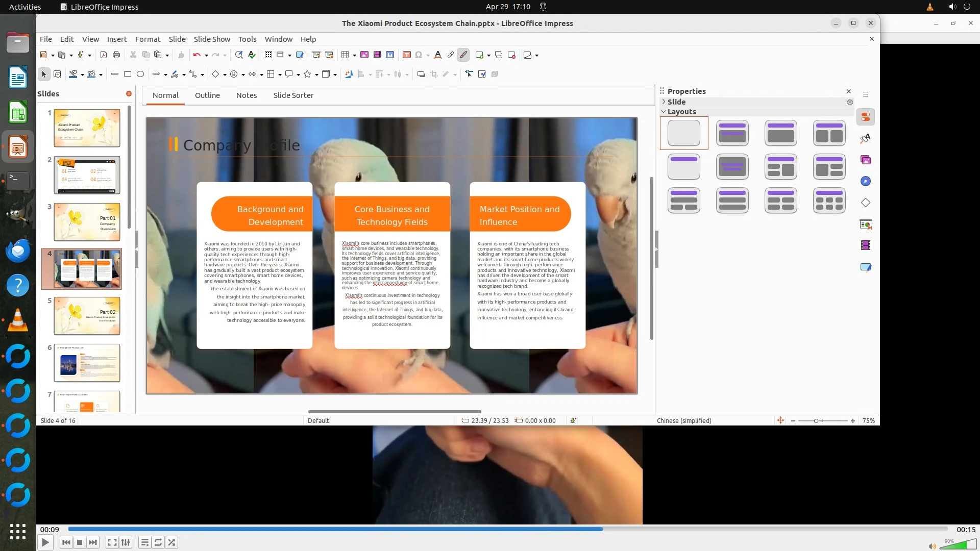Insert chart from toolbar
980x551 pixels.
390,55
